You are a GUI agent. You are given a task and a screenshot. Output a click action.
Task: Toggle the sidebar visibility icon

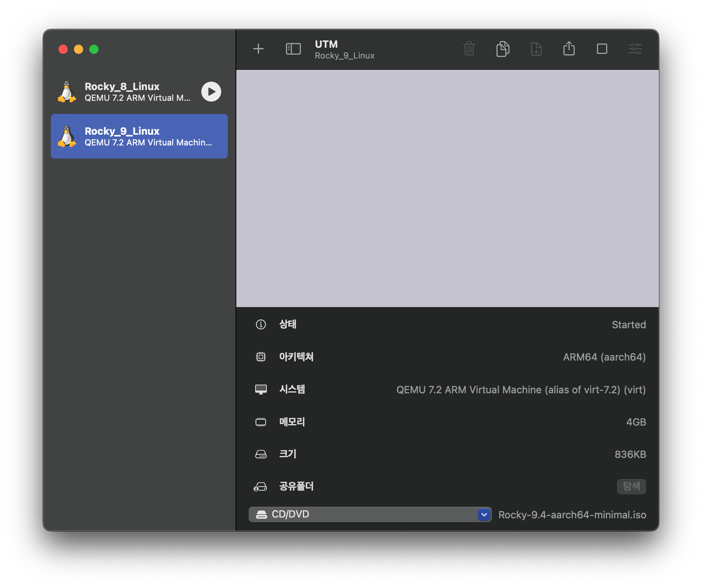tap(293, 49)
